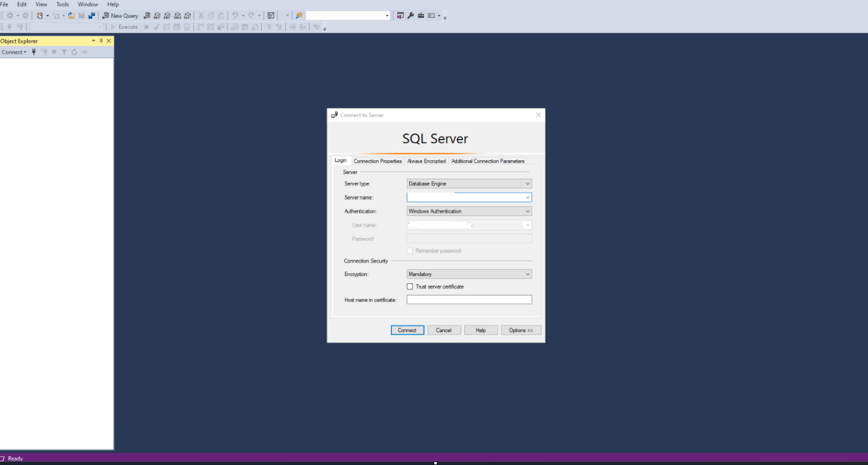Viewport: 868px width, 465px height.
Task: Open a new DAX query
Action: pyautogui.click(x=187, y=15)
